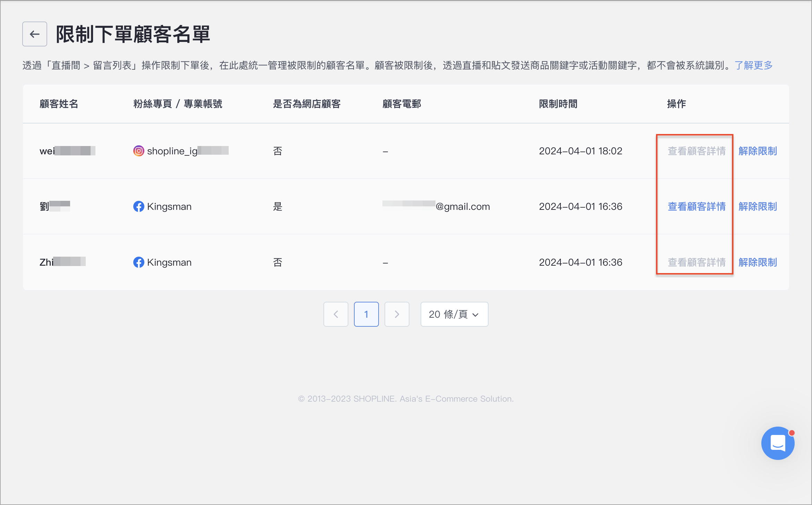Click 解除限制 for wei row
The height and width of the screenshot is (505, 812).
coord(758,151)
